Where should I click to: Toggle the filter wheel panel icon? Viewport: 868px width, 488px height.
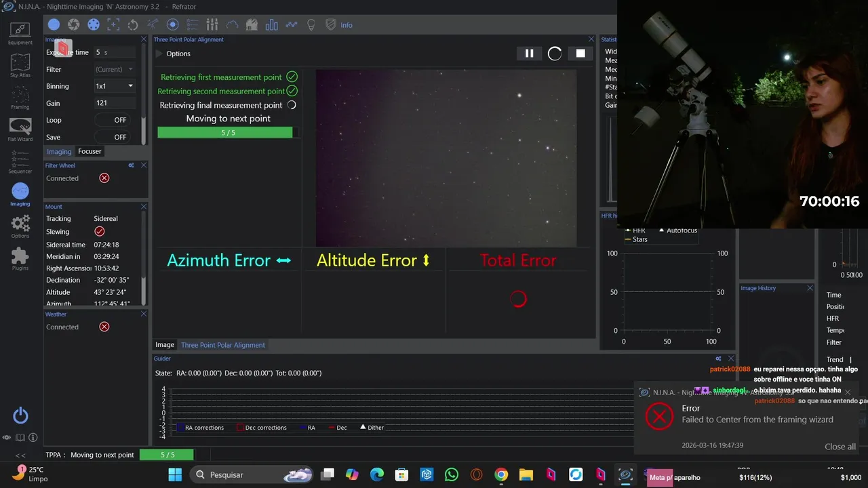pyautogui.click(x=94, y=24)
